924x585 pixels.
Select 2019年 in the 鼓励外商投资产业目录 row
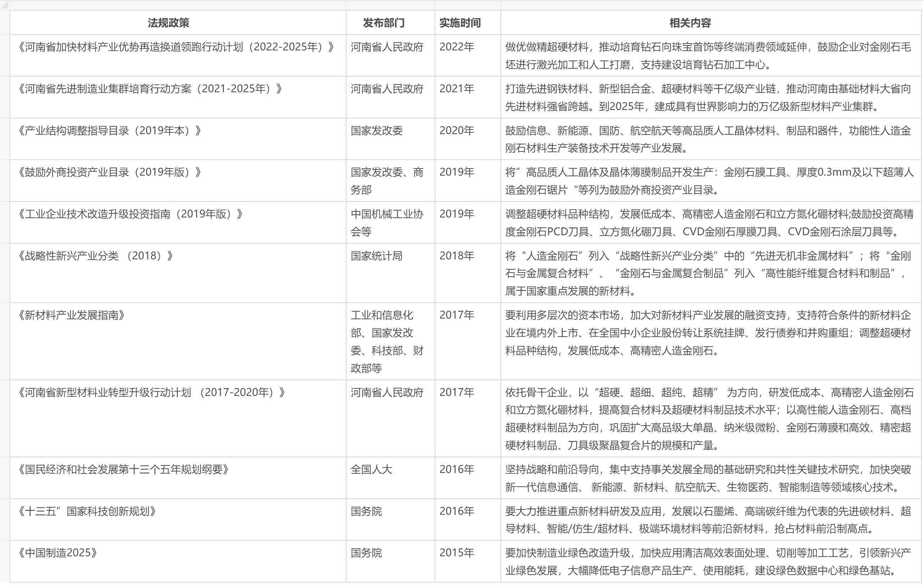tap(468, 181)
